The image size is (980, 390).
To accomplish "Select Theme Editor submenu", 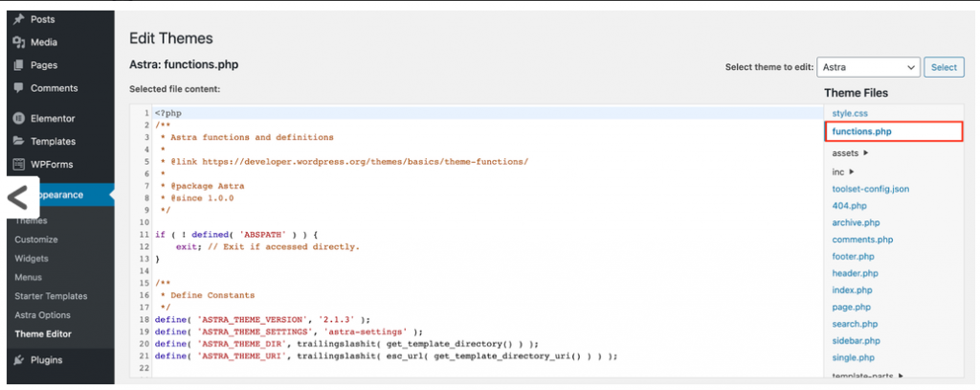I will [43, 333].
